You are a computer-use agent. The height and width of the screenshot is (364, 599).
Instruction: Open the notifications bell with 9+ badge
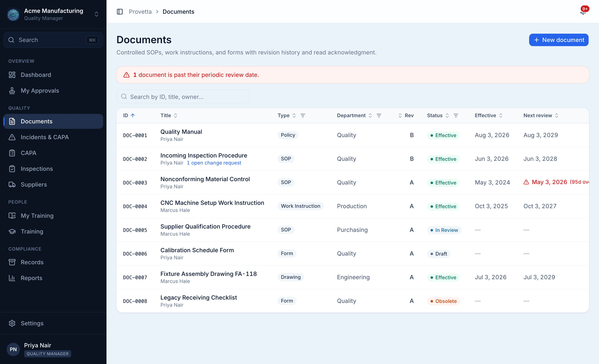pyautogui.click(x=583, y=11)
